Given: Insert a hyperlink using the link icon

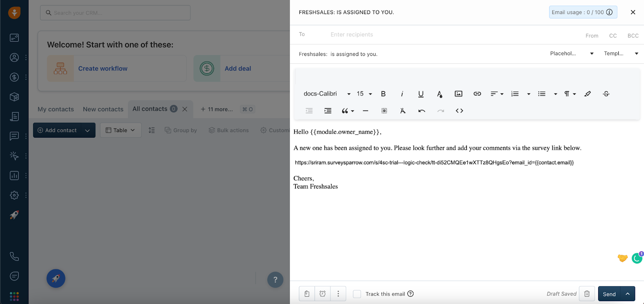Looking at the screenshot, I should (x=477, y=94).
